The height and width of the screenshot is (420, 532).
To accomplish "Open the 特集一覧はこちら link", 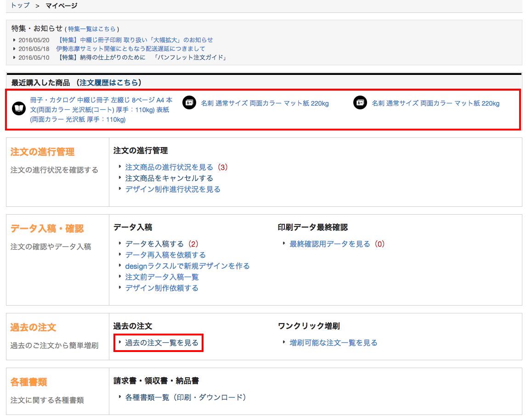I will tap(92, 29).
